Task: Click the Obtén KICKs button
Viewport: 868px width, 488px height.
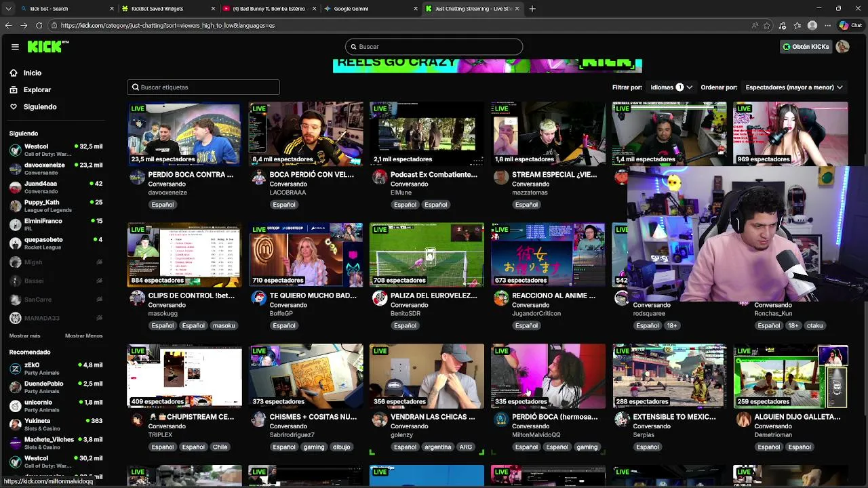Action: (x=806, y=47)
